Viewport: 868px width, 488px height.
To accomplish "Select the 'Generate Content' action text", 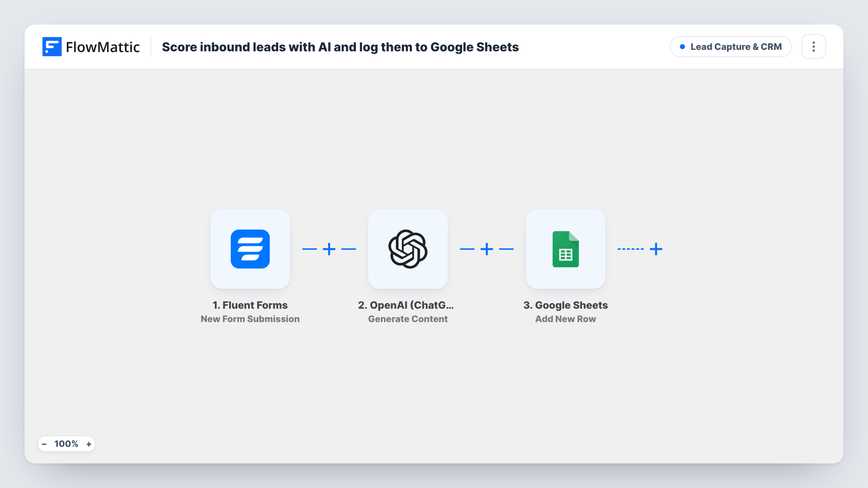I will (408, 319).
